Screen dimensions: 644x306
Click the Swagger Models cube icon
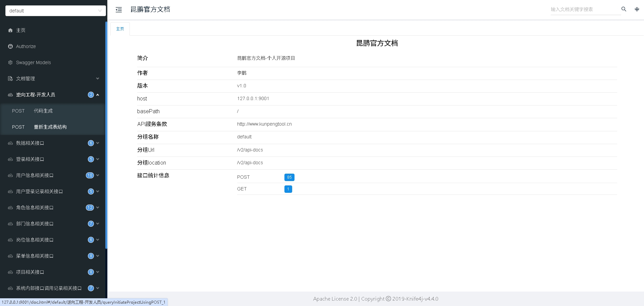coord(10,62)
